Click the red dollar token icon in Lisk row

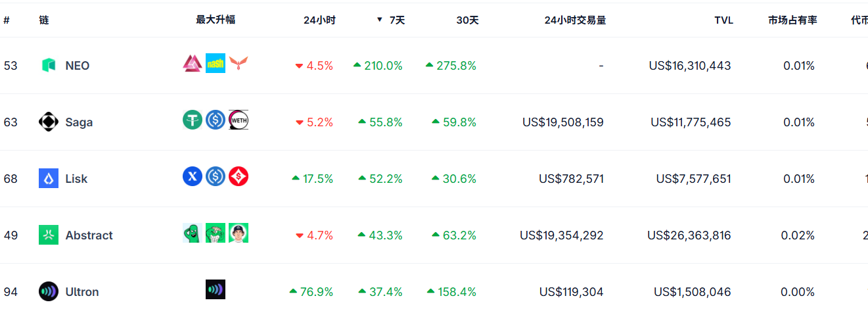point(239,176)
